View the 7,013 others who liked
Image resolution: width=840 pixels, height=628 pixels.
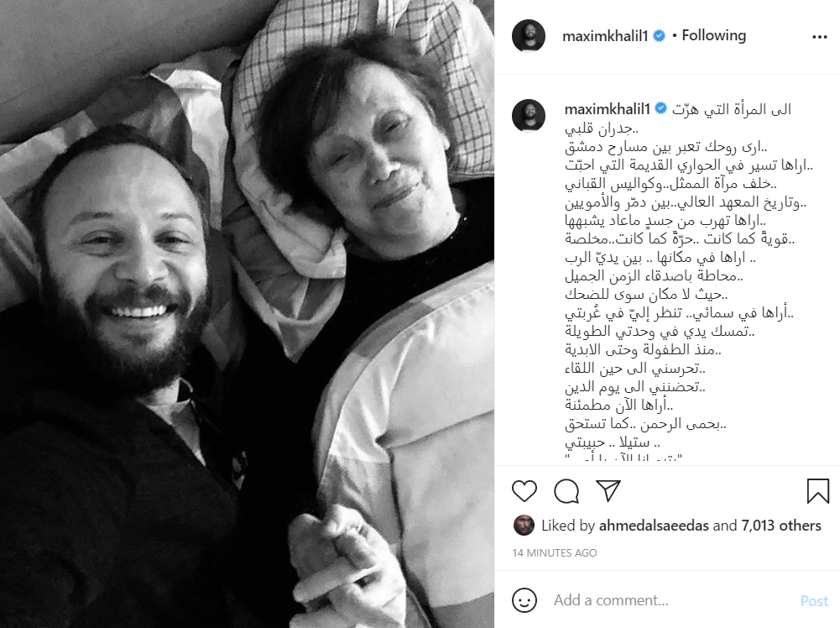pyautogui.click(x=781, y=526)
